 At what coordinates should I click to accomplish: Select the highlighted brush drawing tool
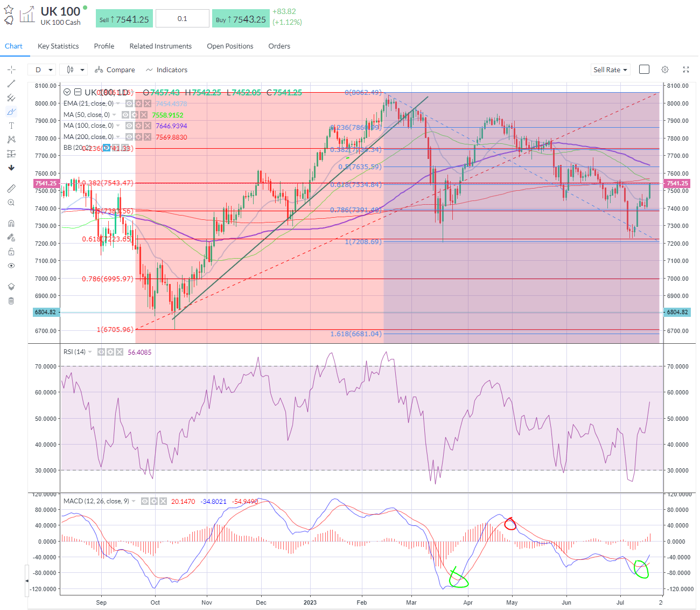(11, 112)
